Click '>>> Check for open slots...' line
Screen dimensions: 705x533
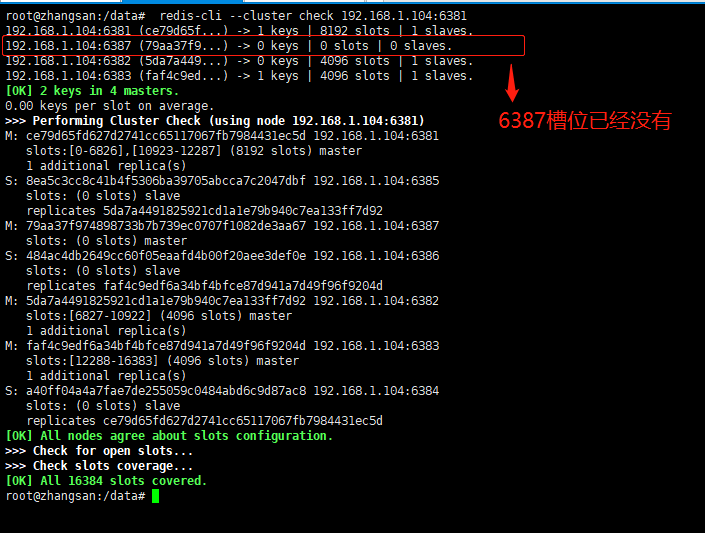pyautogui.click(x=99, y=451)
